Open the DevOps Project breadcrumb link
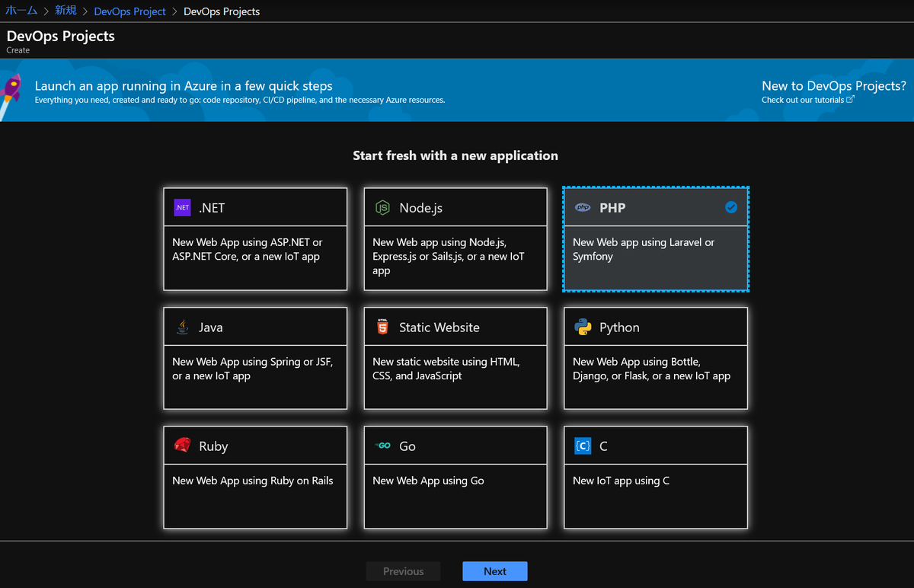The height and width of the screenshot is (588, 914). tap(129, 11)
